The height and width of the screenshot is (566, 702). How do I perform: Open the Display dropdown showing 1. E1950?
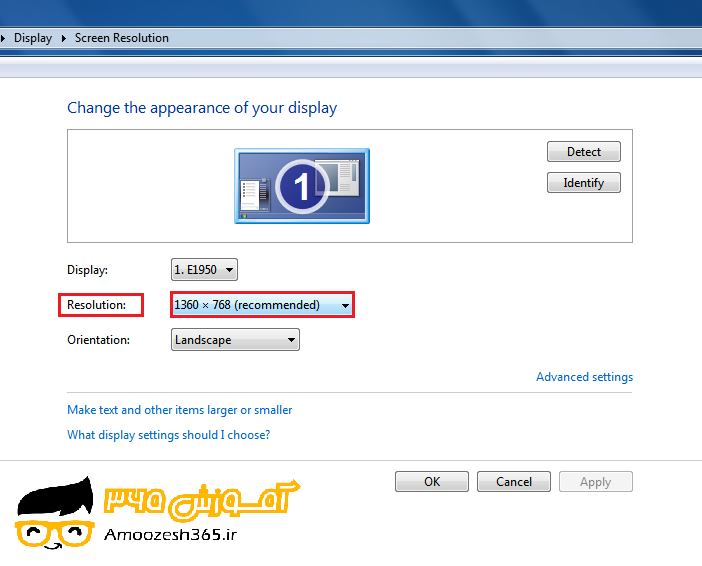[x=204, y=270]
